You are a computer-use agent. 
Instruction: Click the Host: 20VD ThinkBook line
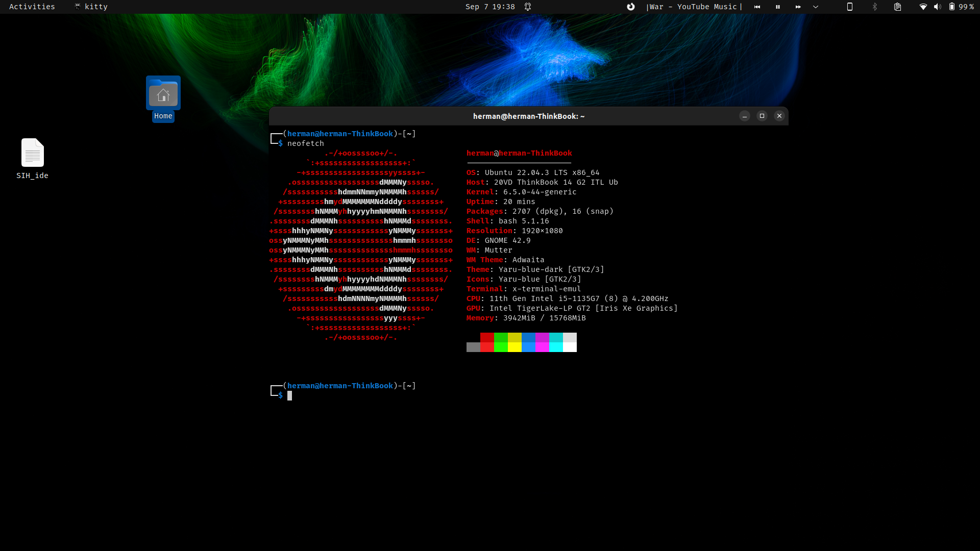(542, 182)
